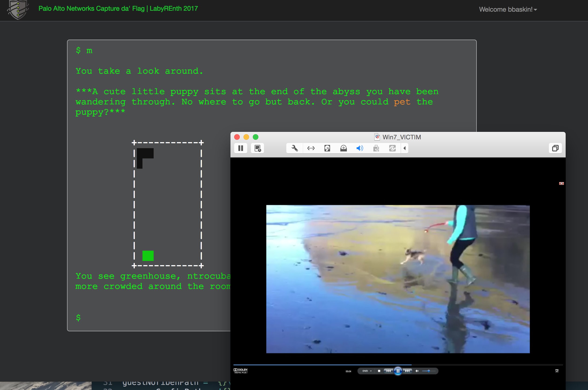Click the hard disk device icon
The image size is (588, 390).
327,148
